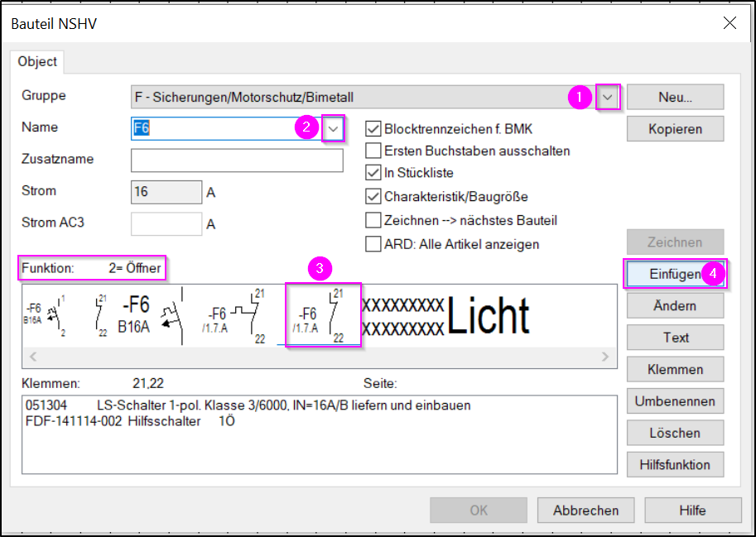Screen dimensions: 756x537
Task: Open the Text button
Action: coord(675,338)
